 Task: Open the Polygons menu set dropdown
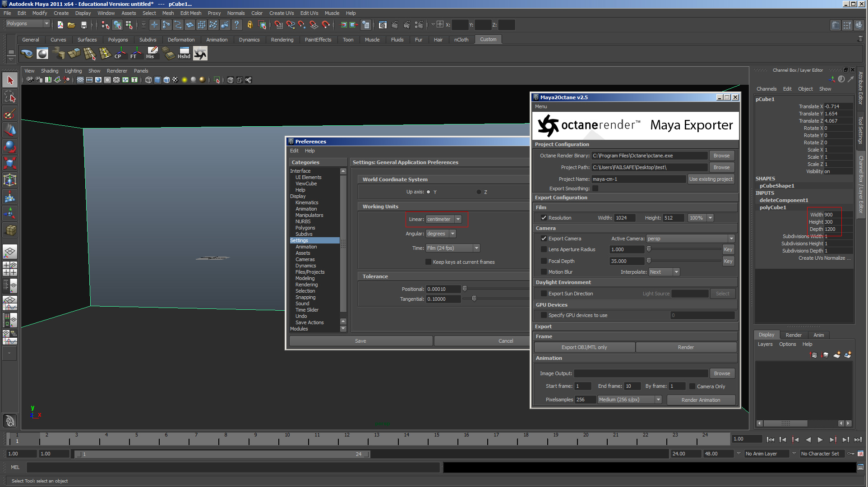pyautogui.click(x=46, y=23)
